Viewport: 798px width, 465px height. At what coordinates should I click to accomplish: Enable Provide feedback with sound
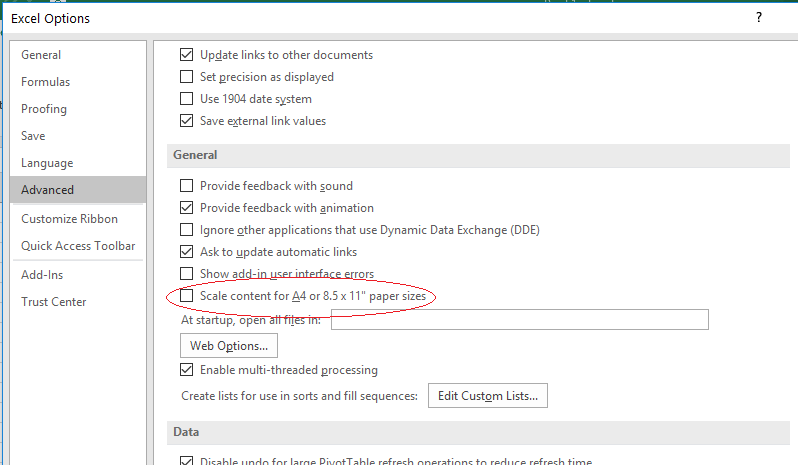coord(187,185)
